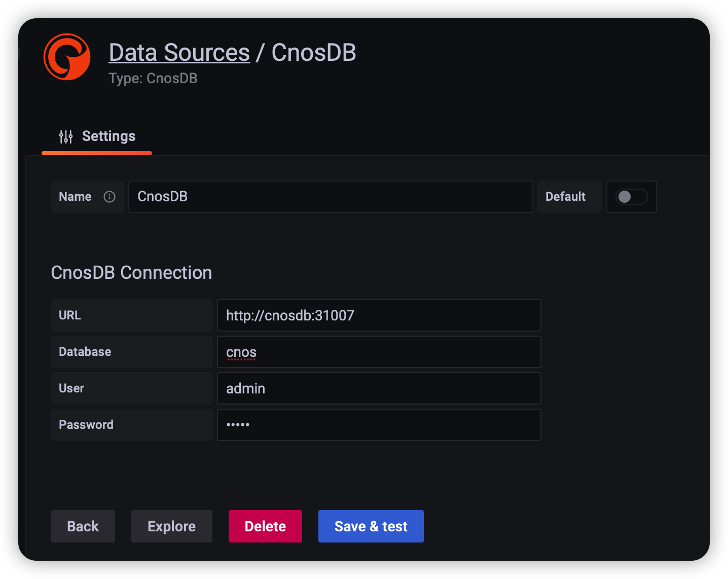Open Explore for this data source
Viewport: 728px width, 579px height.
[171, 526]
